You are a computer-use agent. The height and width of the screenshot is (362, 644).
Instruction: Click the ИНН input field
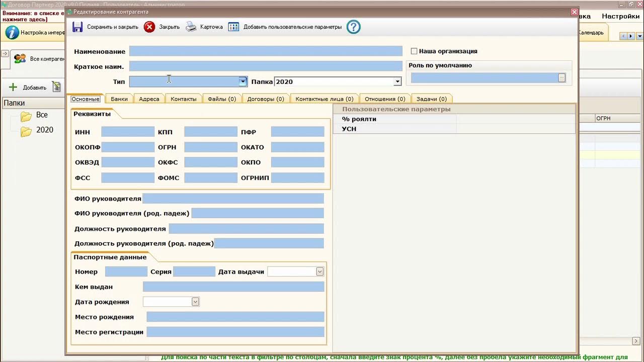click(128, 132)
